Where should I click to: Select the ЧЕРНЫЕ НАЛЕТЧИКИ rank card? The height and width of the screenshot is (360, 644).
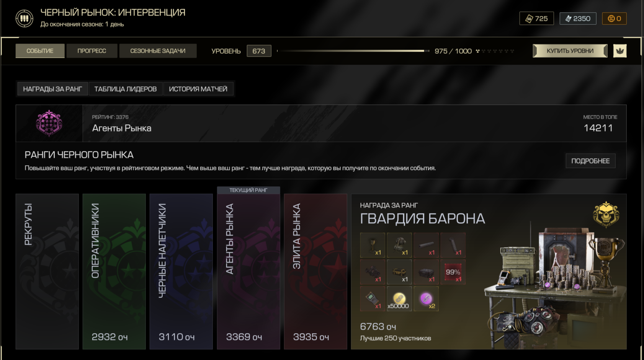click(181, 271)
